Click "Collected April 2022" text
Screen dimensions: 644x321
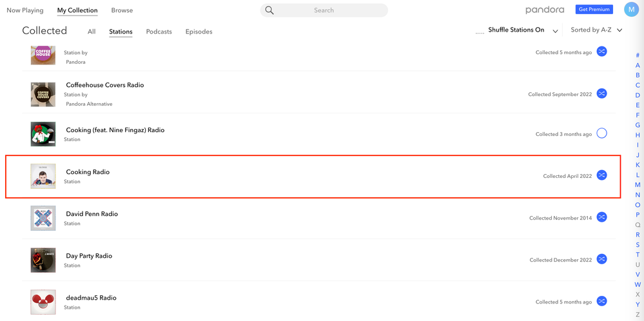[x=567, y=176]
